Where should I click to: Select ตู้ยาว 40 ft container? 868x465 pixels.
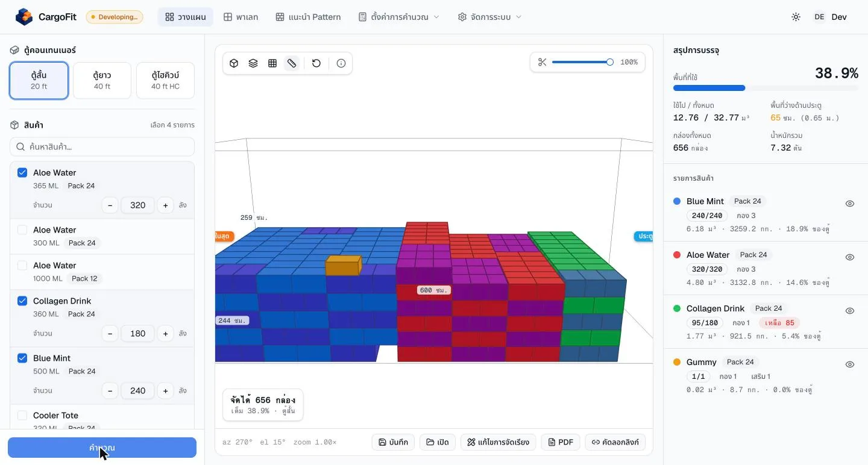[x=102, y=81]
